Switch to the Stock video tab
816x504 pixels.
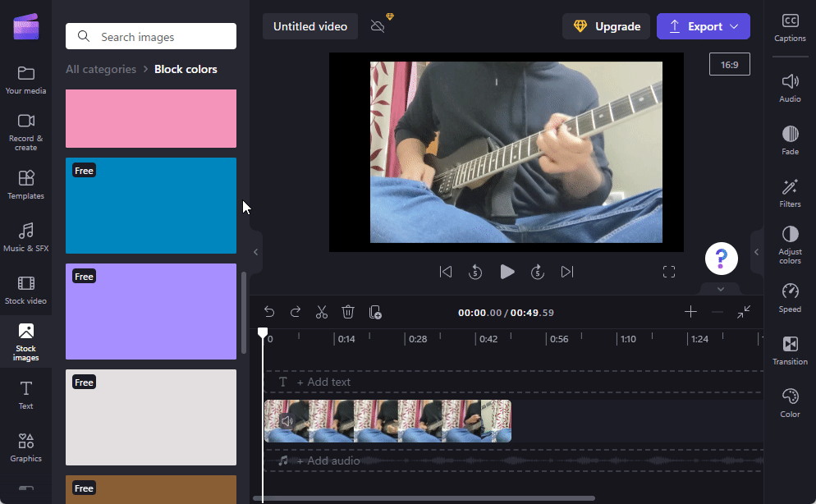click(x=25, y=290)
